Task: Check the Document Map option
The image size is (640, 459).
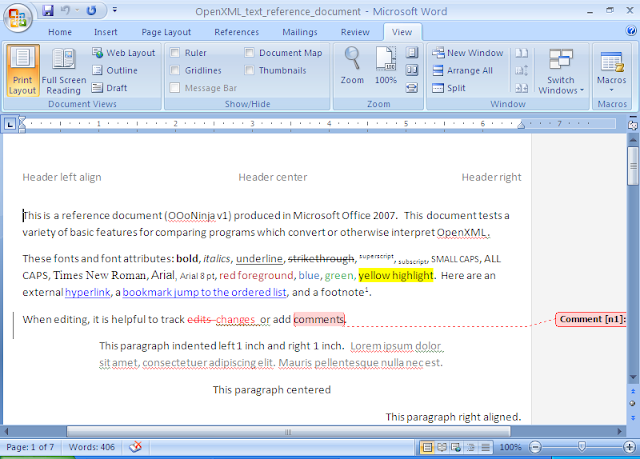Action: (249, 53)
